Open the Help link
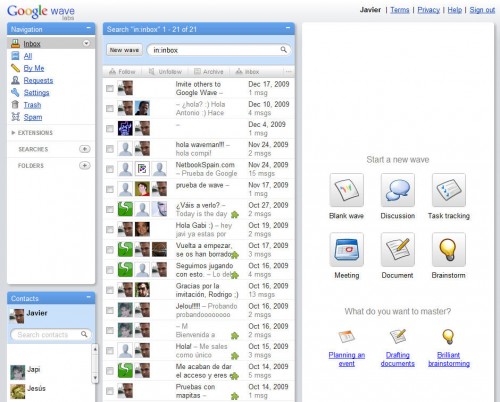Viewport: 500px width, 402px height. 455,10
